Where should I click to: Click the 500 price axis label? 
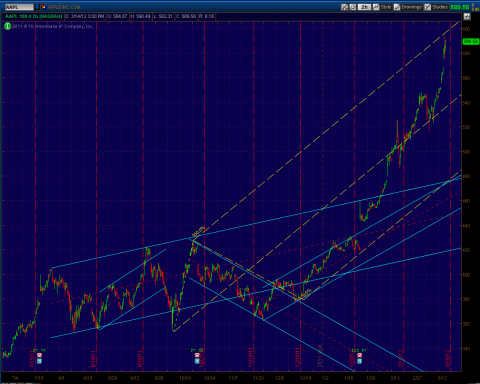click(x=467, y=152)
